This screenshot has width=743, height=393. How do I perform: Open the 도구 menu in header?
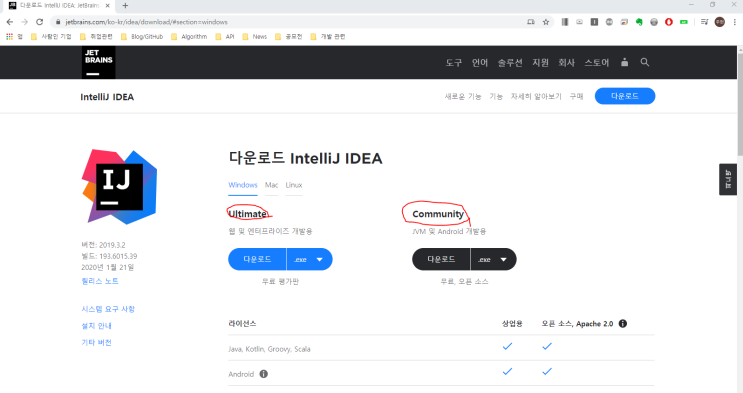coord(453,63)
